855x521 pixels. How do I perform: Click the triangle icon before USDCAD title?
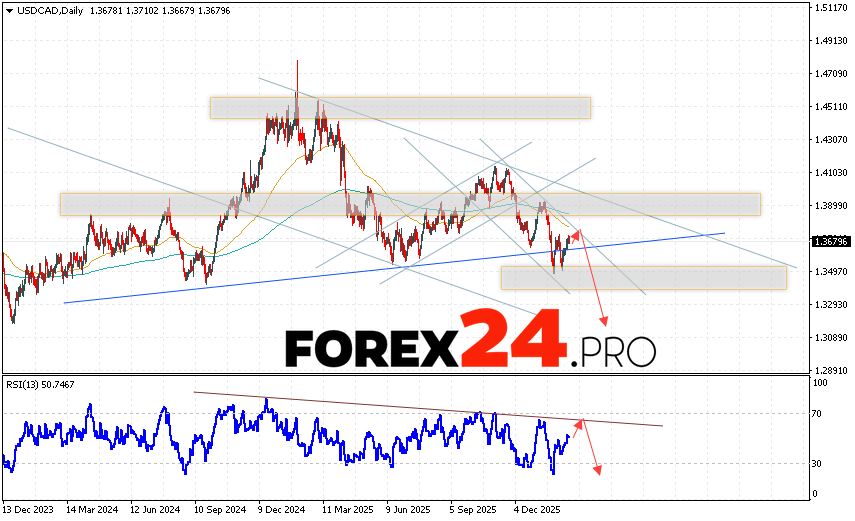click(x=8, y=9)
